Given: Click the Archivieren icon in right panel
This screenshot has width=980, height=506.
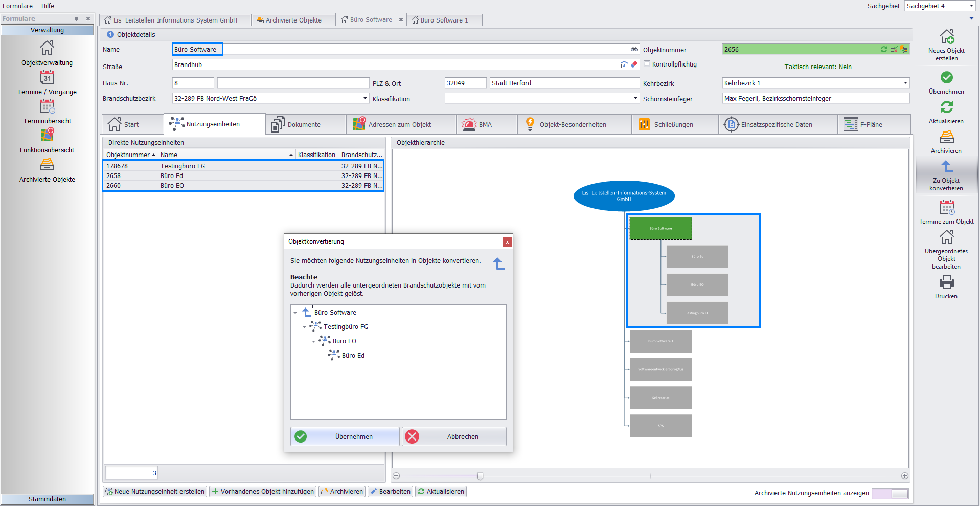Looking at the screenshot, I should (946, 137).
